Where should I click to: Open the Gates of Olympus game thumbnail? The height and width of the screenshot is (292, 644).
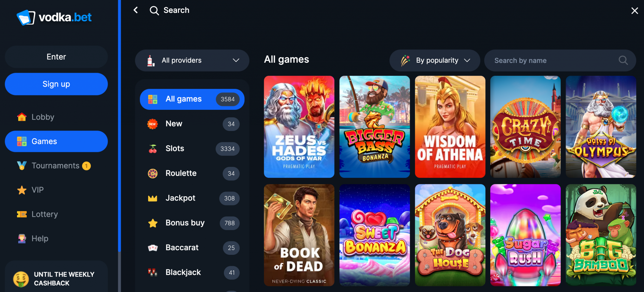pos(601,127)
